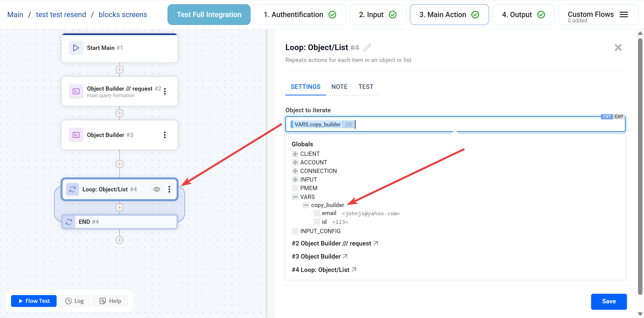
Task: Open three-dot menu on Object Builder #3
Action: (x=165, y=135)
